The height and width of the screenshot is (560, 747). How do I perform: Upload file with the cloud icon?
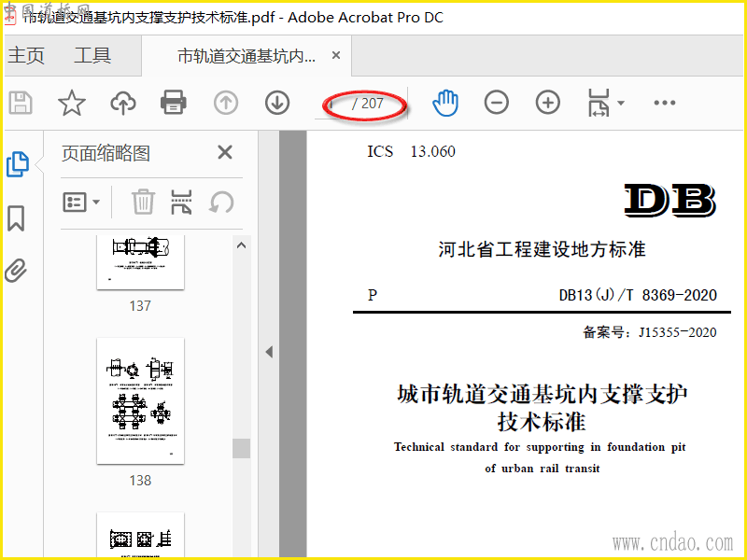pos(123,103)
